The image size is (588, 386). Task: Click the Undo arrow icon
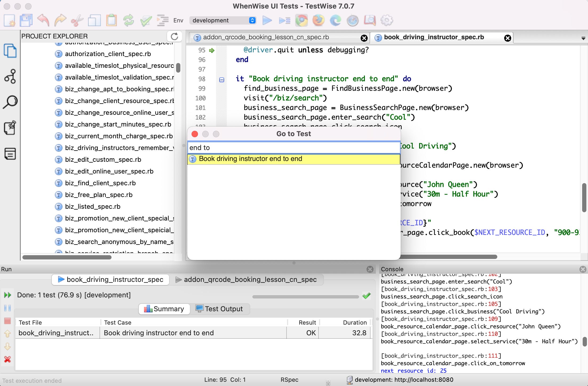(43, 21)
